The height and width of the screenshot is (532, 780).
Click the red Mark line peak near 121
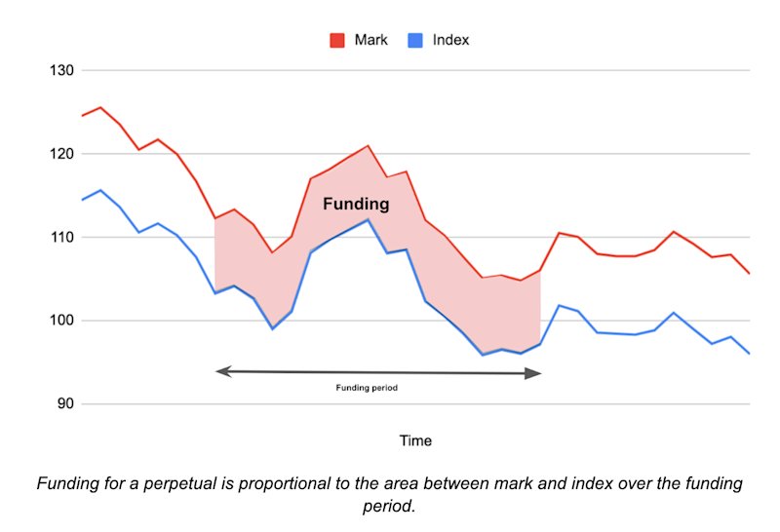368,146
